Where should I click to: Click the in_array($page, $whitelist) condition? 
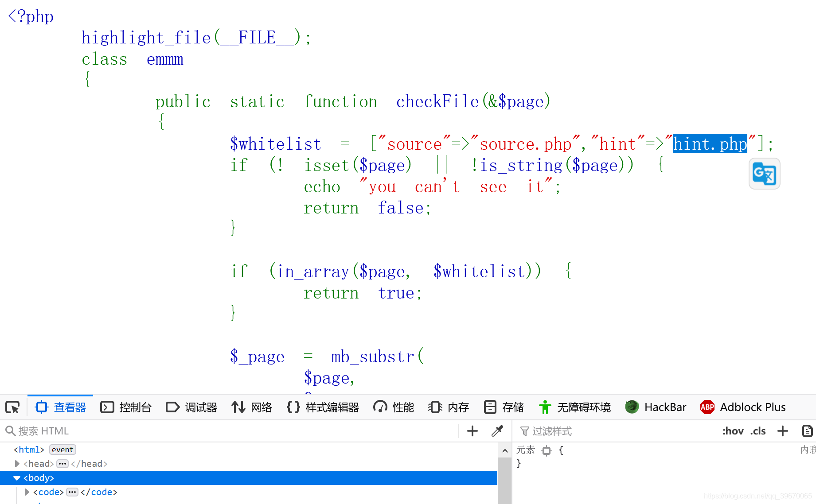coord(406,271)
